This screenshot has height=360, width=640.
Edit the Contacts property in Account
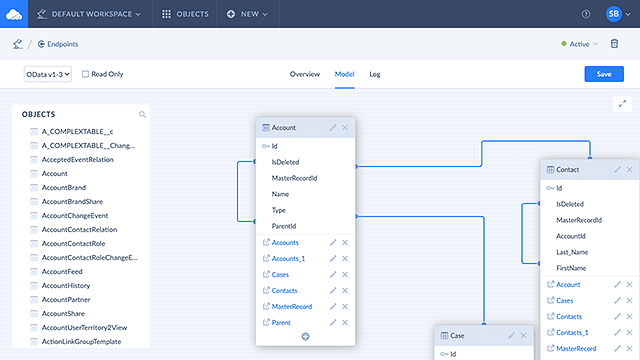(x=333, y=290)
